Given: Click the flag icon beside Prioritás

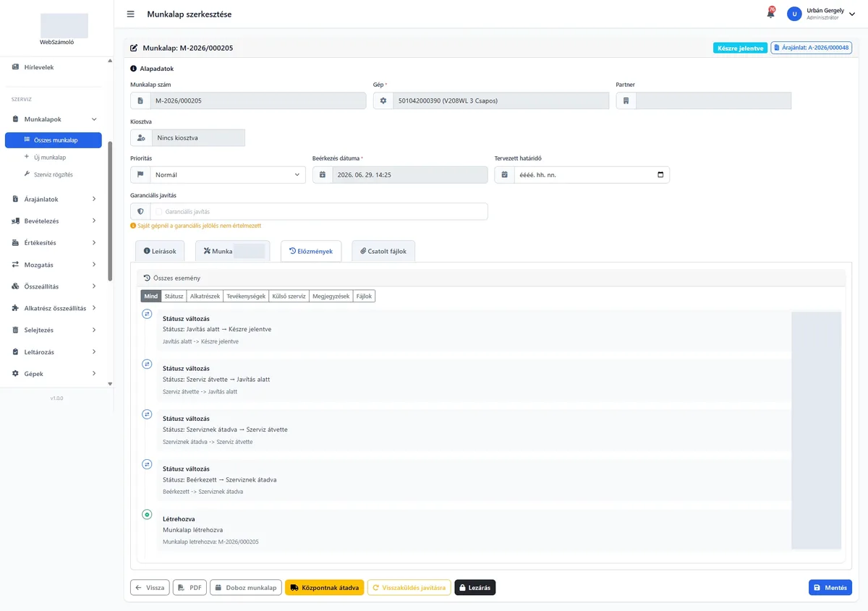Looking at the screenshot, I should pos(140,174).
